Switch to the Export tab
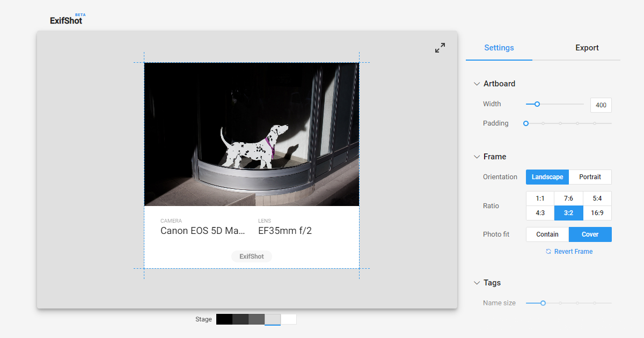 (587, 48)
